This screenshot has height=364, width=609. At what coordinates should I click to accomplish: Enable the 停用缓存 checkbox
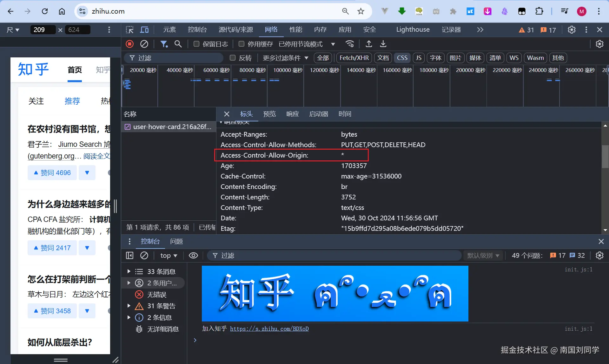click(x=242, y=44)
